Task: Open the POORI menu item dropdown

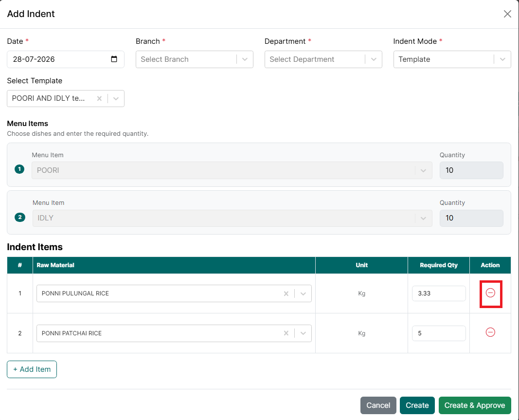Action: pyautogui.click(x=232, y=170)
